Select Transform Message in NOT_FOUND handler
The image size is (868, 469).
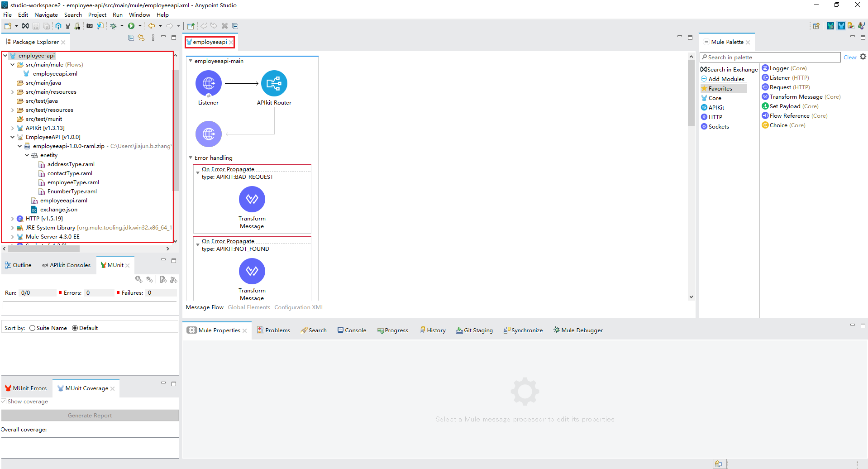point(252,271)
